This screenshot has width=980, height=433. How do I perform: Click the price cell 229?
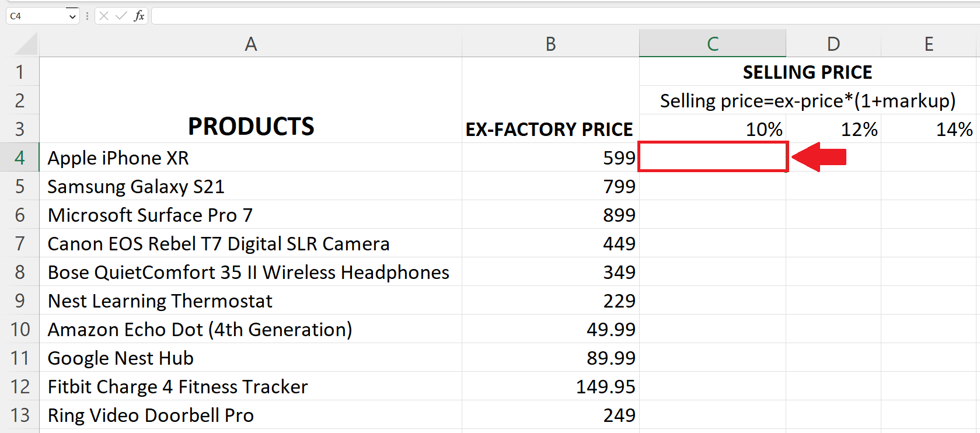click(x=550, y=301)
